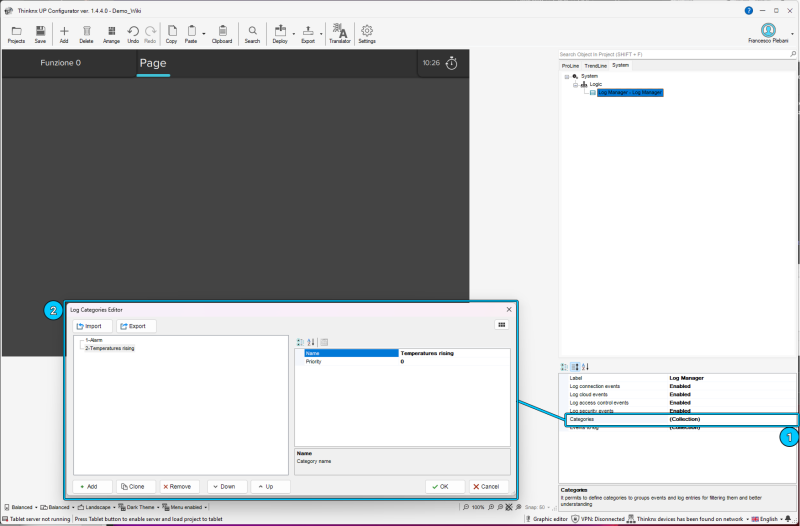The height and width of the screenshot is (526, 800).
Task: Open the Projects folder in the toolbar
Action: point(16,34)
